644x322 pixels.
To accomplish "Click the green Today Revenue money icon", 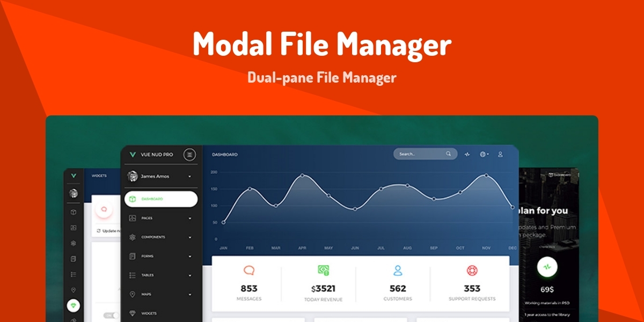I will tap(323, 270).
